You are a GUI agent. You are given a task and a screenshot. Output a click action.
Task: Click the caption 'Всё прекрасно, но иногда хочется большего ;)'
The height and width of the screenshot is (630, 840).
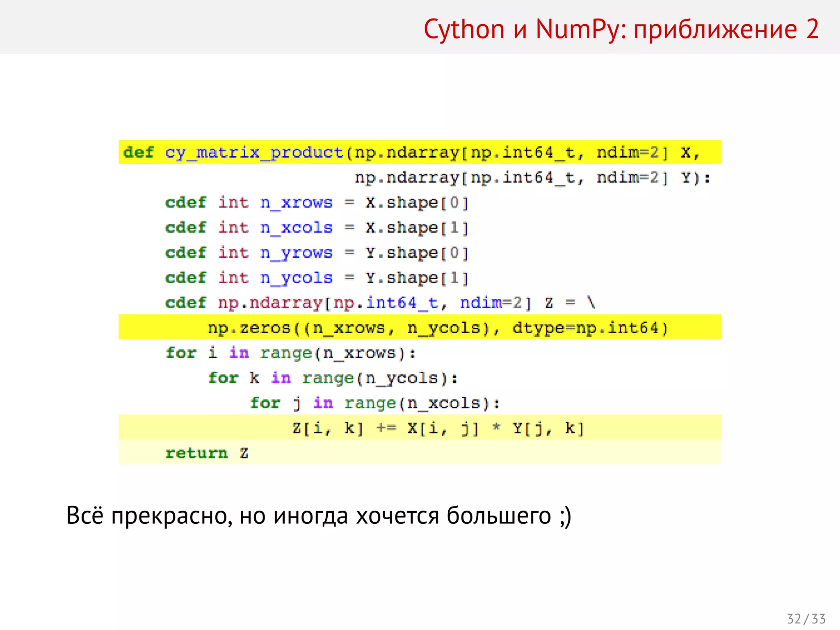(x=319, y=516)
